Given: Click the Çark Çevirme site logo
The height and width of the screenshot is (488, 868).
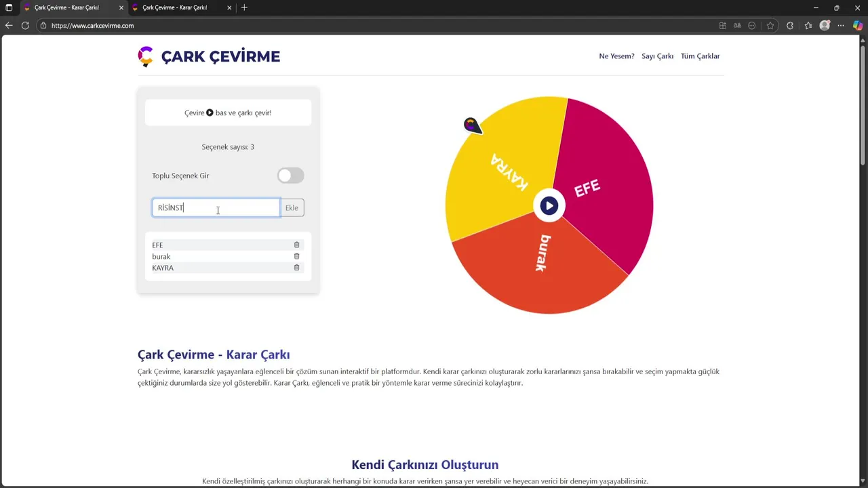Looking at the screenshot, I should point(209,56).
